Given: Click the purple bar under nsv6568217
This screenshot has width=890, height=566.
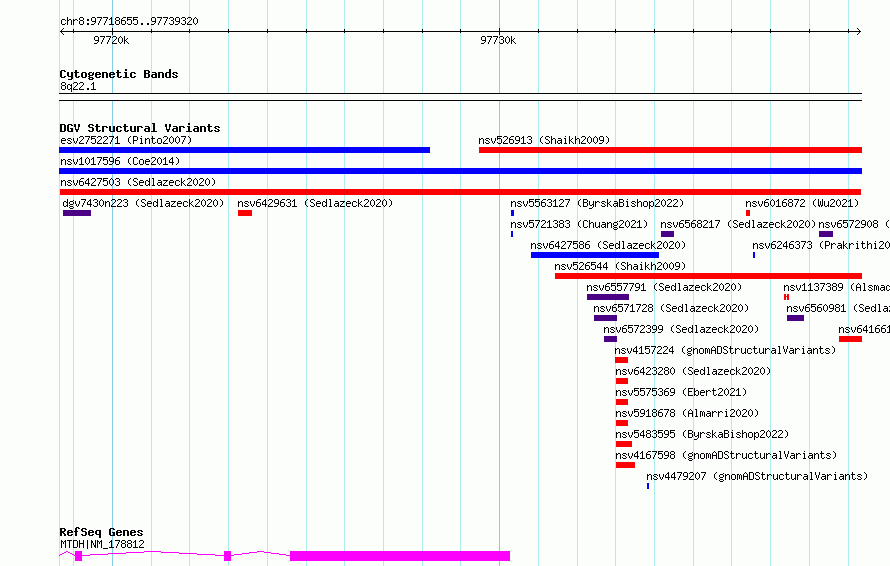Looking at the screenshot, I should 668,234.
